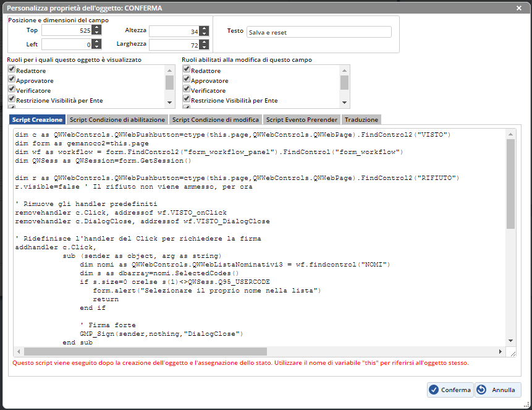Click the resize grip of the script editor
Viewport: 532px width, 410px height.
pos(512,352)
